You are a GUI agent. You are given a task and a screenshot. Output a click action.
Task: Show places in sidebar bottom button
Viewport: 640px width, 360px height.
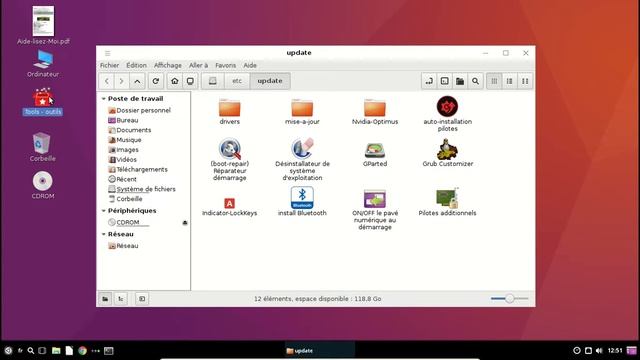(x=105, y=299)
